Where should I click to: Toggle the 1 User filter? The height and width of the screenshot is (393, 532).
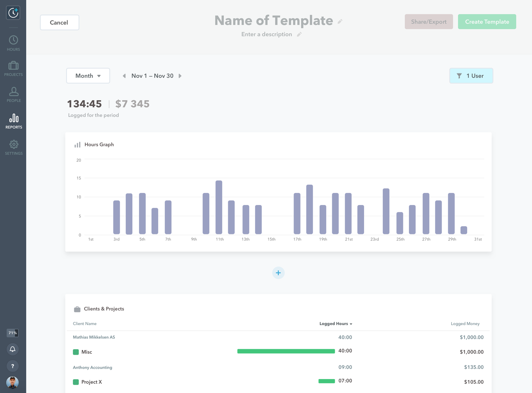click(x=471, y=76)
